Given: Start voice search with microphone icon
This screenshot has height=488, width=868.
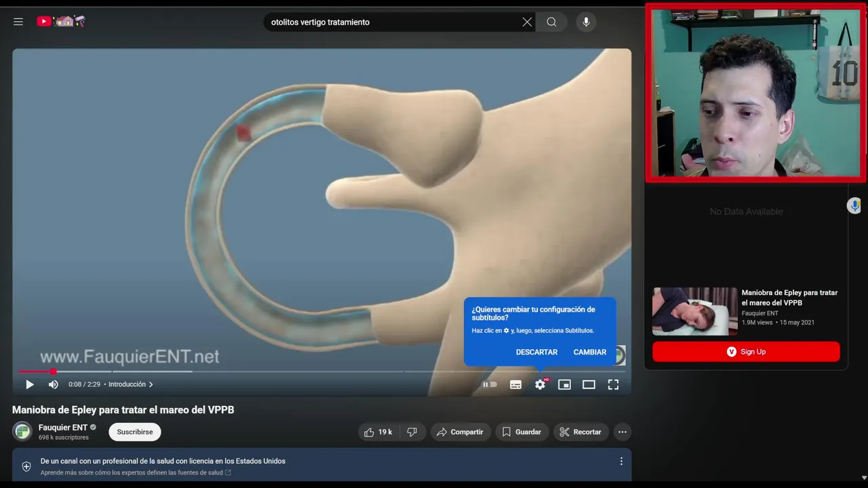Looking at the screenshot, I should click(586, 22).
